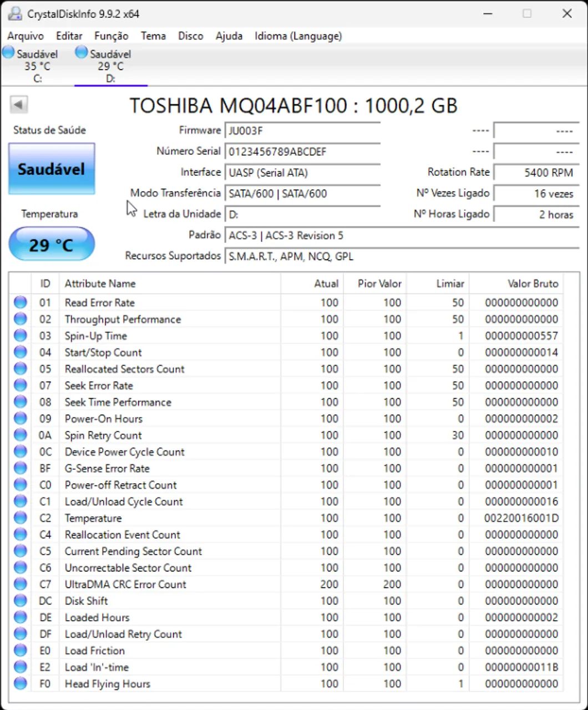Click the TOSHIBA MQ04ABF100 disk title

tap(293, 105)
